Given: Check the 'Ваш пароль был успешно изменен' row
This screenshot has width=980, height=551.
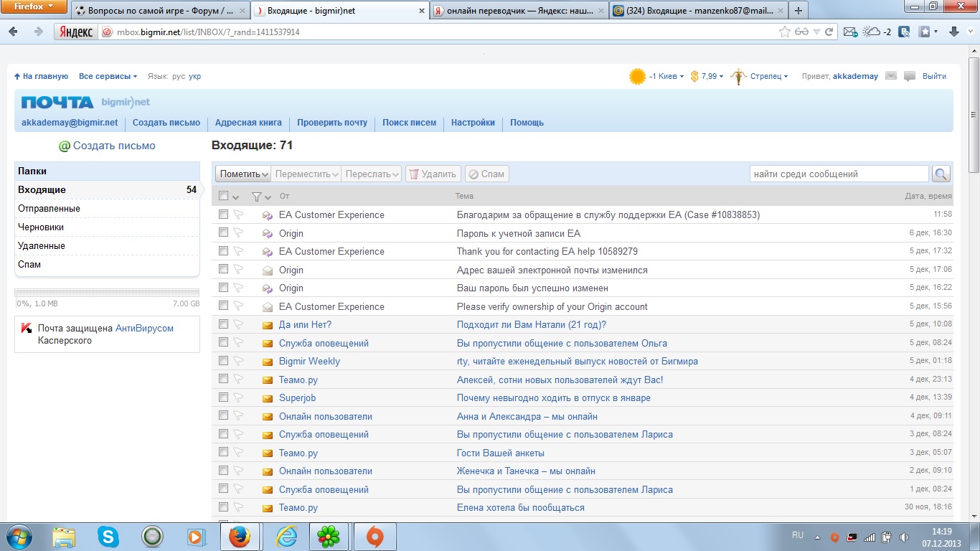Looking at the screenshot, I should click(x=223, y=288).
